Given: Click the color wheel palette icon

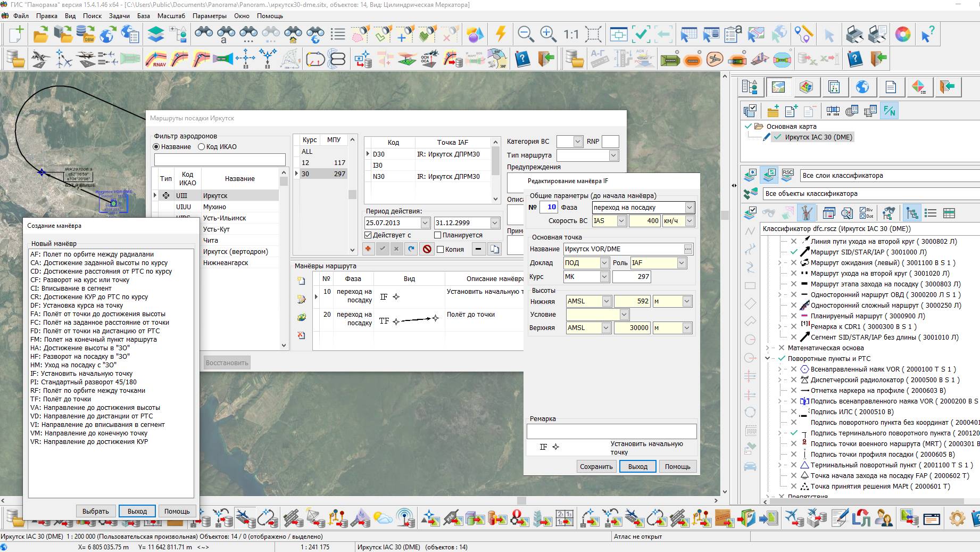Looking at the screenshot, I should pyautogui.click(x=902, y=34).
